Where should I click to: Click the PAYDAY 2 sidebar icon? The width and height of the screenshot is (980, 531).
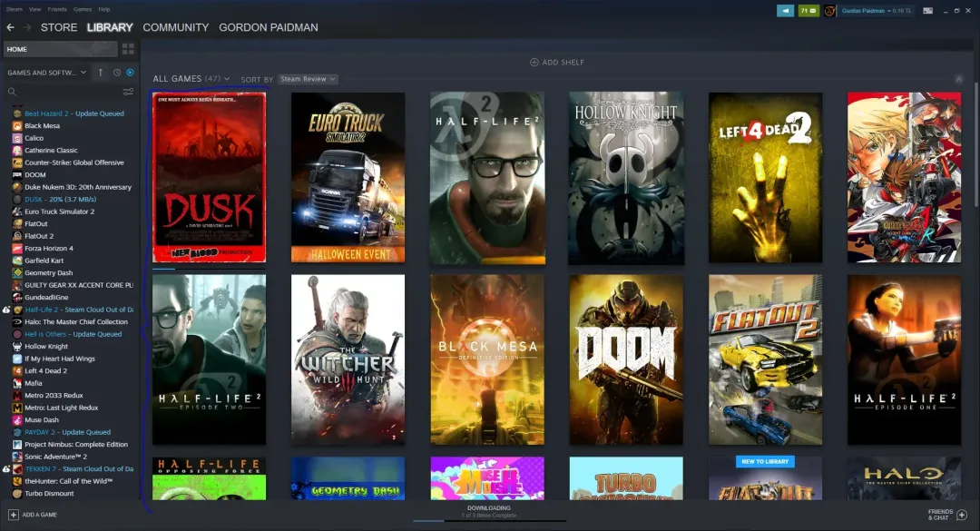click(17, 432)
